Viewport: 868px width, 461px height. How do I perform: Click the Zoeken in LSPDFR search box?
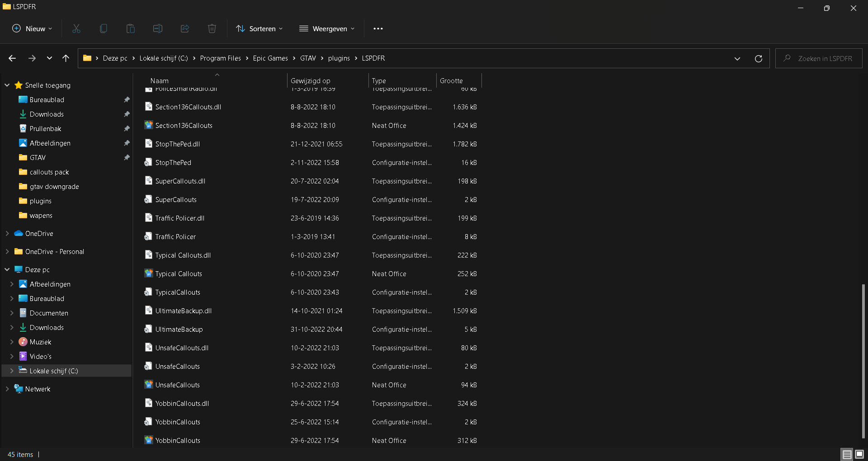[x=825, y=58]
